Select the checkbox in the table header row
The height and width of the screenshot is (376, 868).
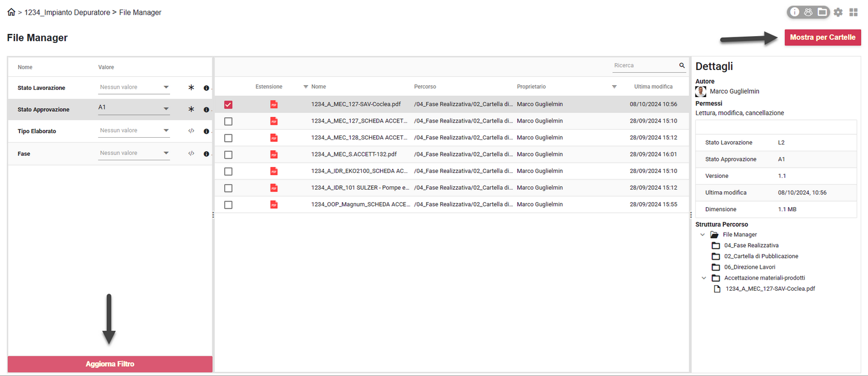(228, 86)
